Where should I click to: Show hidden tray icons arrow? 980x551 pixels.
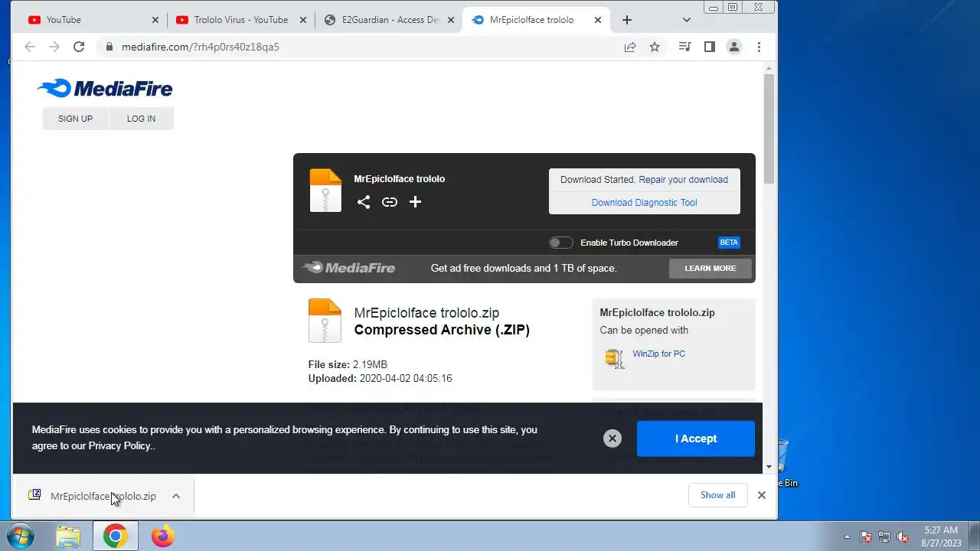pyautogui.click(x=847, y=536)
